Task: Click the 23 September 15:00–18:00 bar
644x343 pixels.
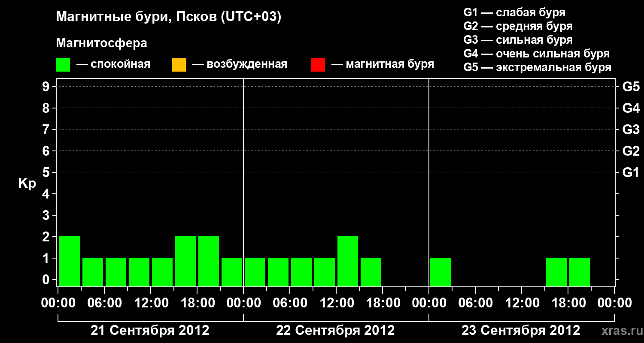Action: point(556,272)
